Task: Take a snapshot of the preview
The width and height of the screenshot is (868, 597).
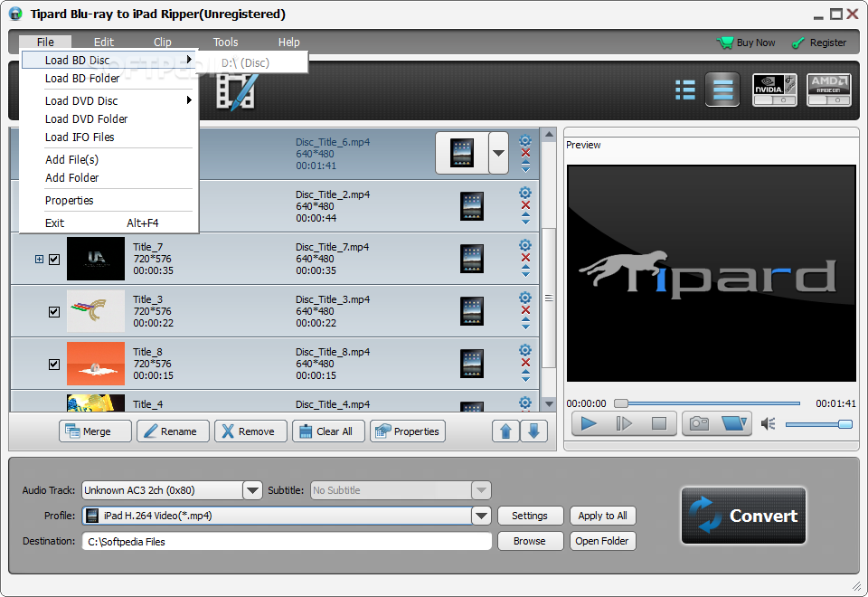Action: pyautogui.click(x=699, y=423)
